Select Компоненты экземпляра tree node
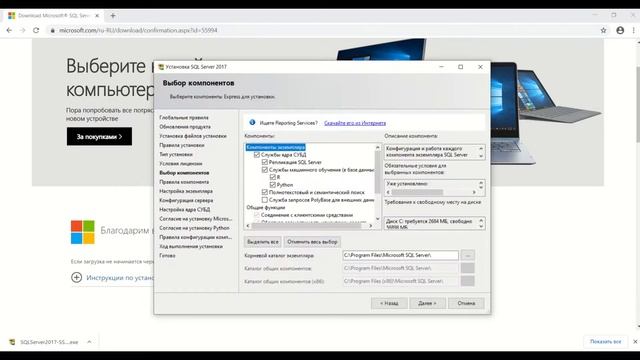This screenshot has height=360, width=640. [276, 147]
